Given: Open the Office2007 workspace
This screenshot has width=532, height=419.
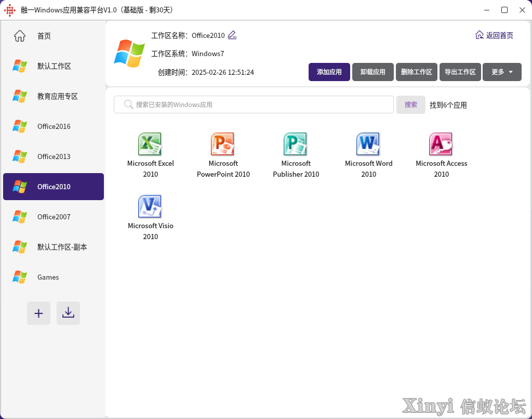Looking at the screenshot, I should click(54, 217).
